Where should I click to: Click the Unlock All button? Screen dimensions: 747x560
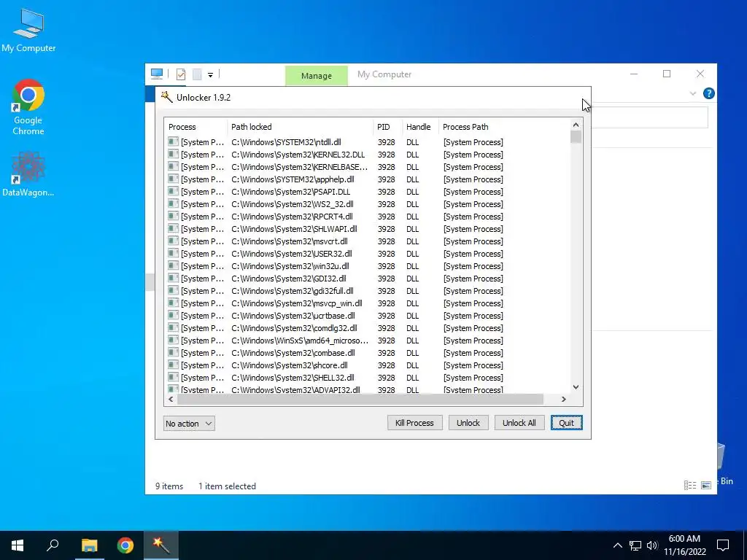click(519, 423)
